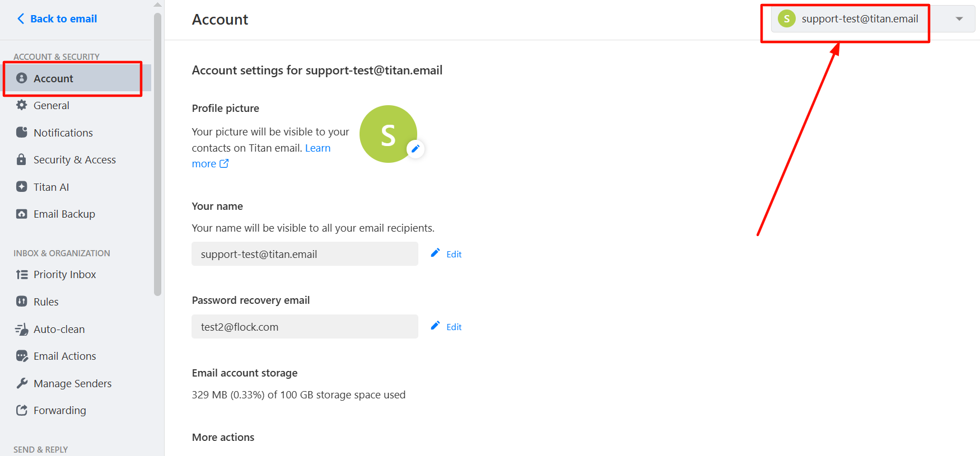Follow the Learn more link

262,156
